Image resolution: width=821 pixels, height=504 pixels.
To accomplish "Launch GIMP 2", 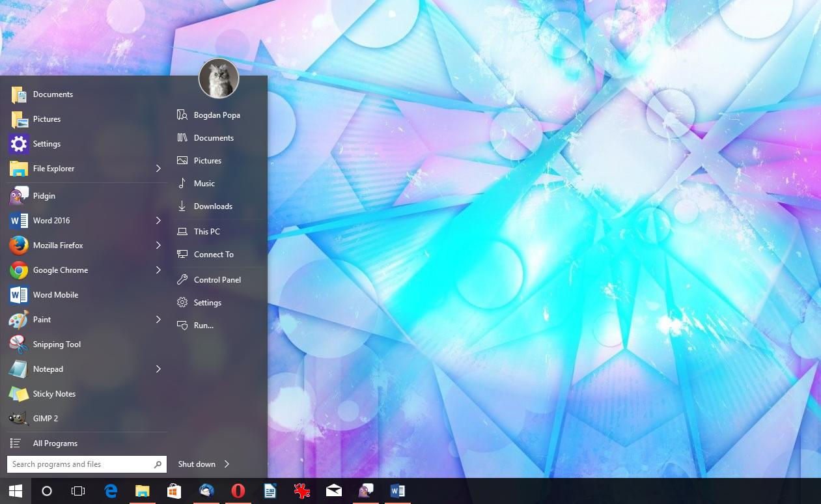I will pyautogui.click(x=87, y=419).
